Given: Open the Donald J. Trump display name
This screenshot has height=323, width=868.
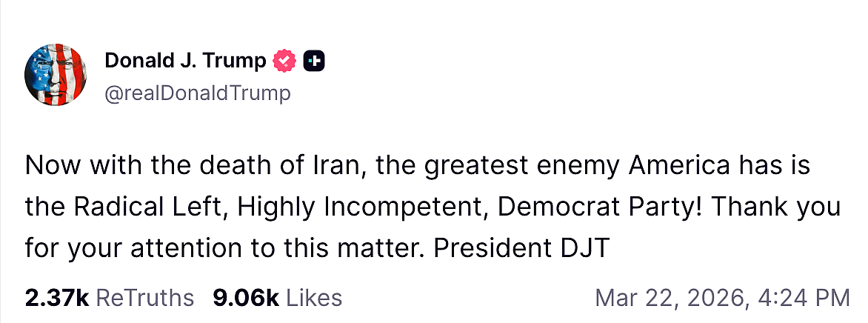Looking at the screenshot, I should click(x=185, y=61).
